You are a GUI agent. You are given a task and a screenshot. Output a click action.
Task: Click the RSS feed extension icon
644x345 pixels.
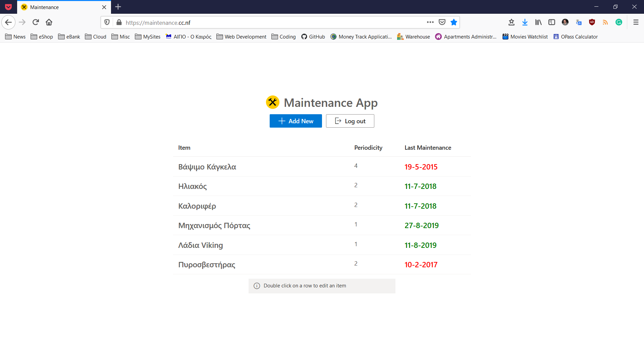[605, 22]
